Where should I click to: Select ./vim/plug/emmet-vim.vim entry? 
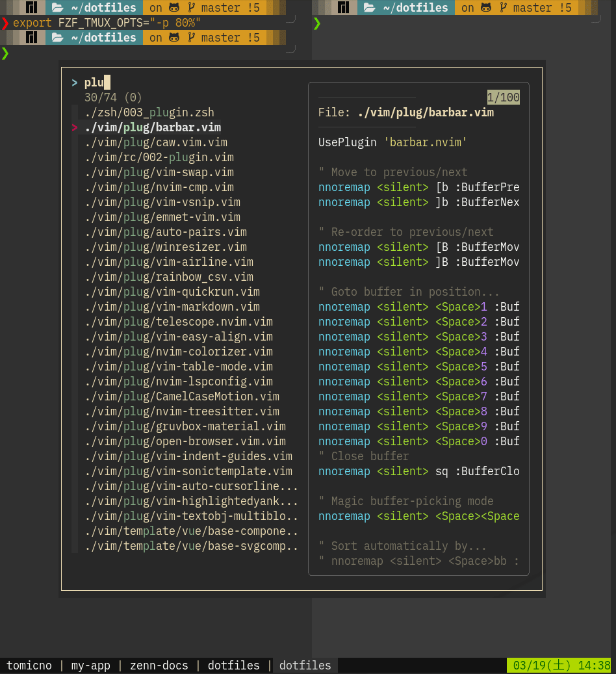pos(162,217)
